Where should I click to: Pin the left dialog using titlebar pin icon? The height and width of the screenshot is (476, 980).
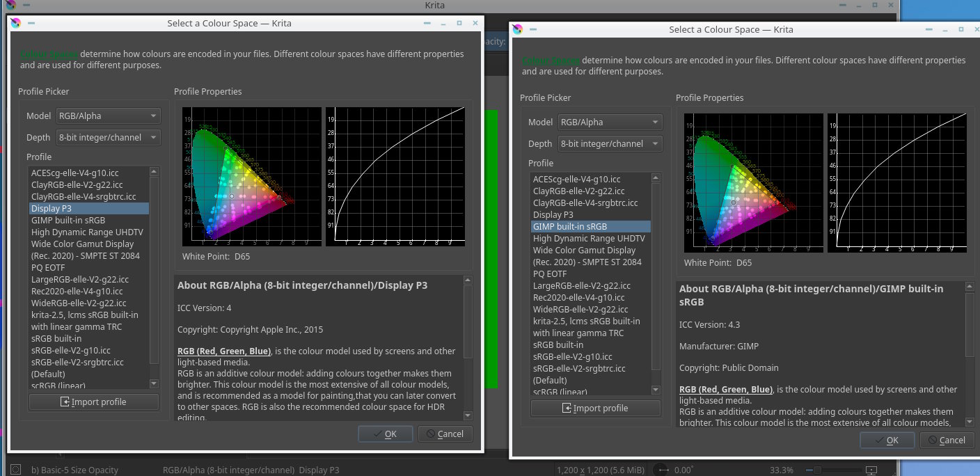pyautogui.click(x=31, y=23)
